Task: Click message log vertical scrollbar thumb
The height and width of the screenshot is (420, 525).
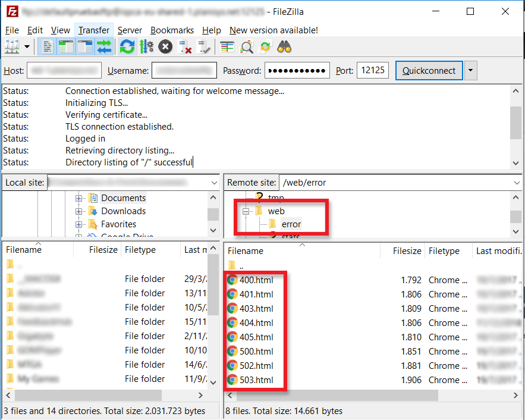Action: (515, 123)
